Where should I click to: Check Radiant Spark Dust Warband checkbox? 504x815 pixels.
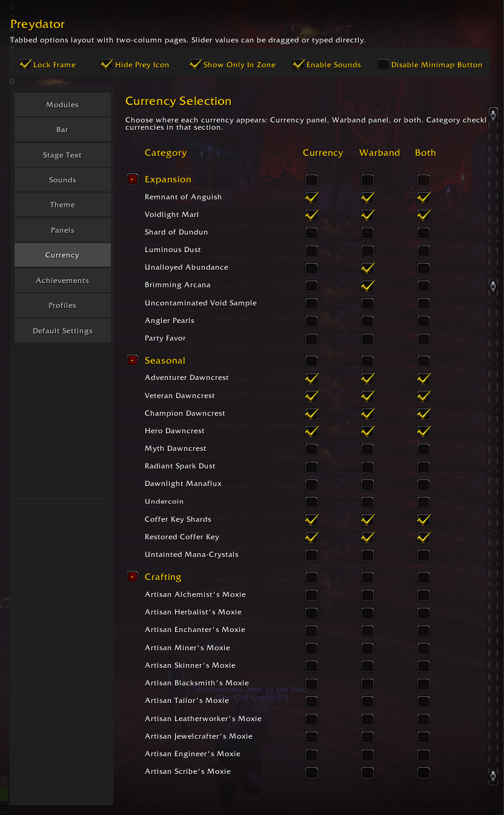368,467
